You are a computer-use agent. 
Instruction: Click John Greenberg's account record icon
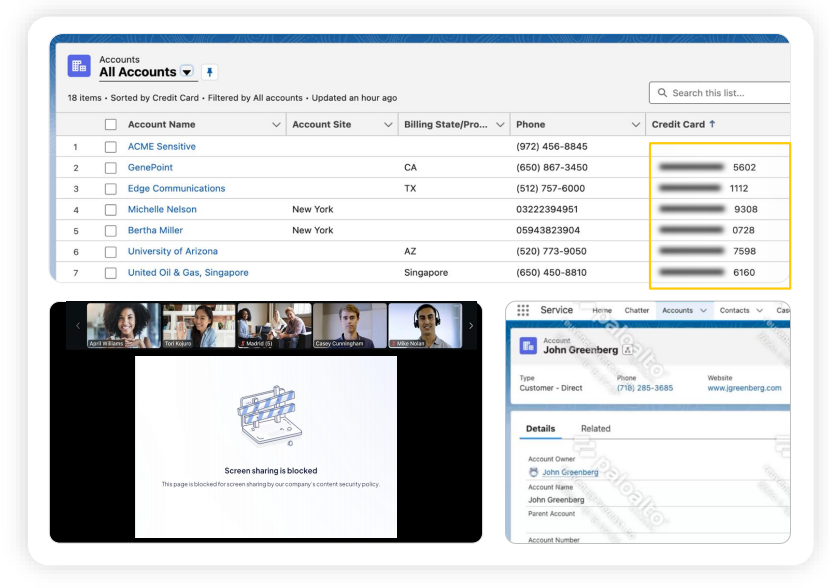tap(527, 346)
